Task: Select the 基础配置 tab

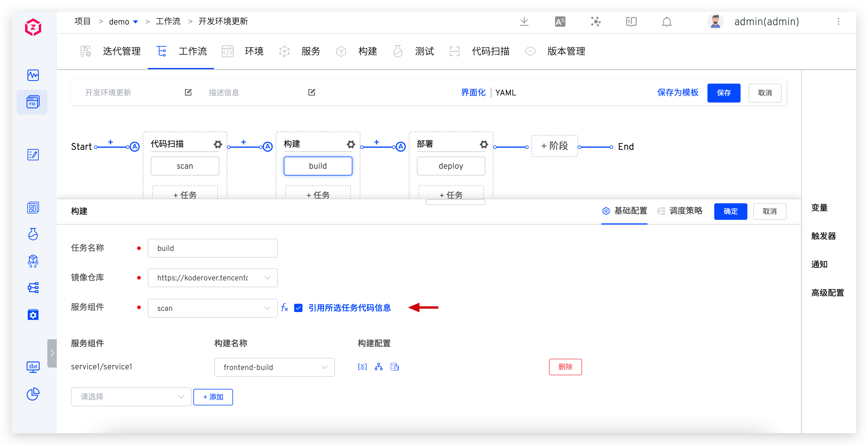Action: tap(624, 211)
